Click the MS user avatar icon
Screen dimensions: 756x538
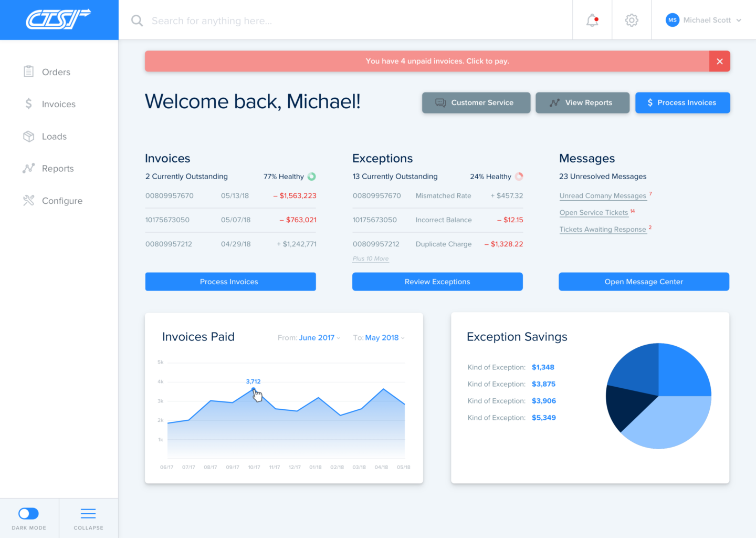pos(672,20)
